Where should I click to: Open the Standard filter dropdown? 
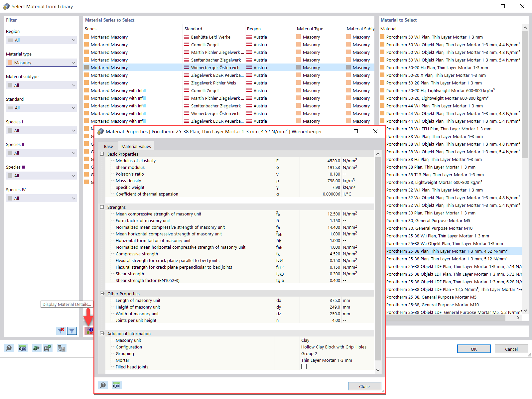[41, 108]
